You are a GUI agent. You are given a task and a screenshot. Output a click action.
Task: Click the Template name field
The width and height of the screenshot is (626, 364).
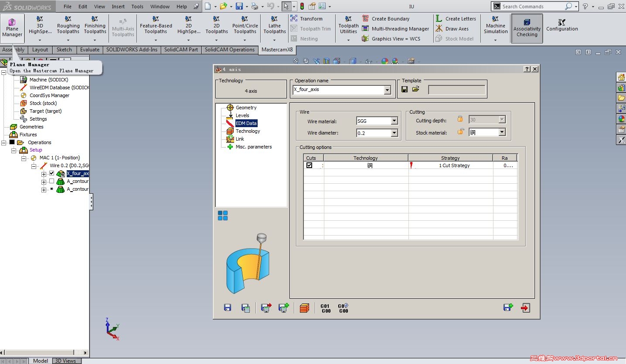(457, 90)
